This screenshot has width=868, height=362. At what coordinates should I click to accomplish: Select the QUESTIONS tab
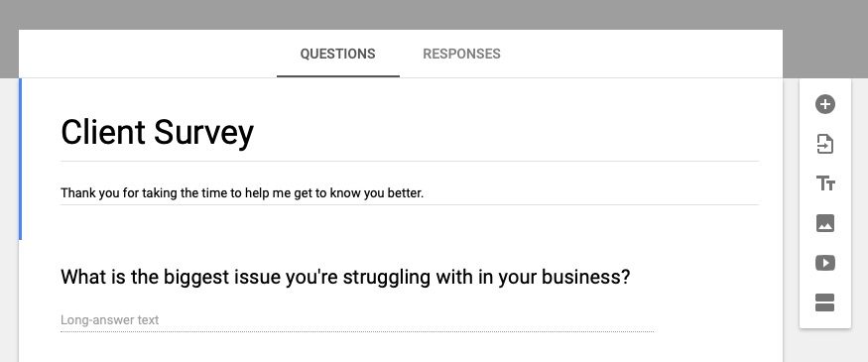point(337,54)
